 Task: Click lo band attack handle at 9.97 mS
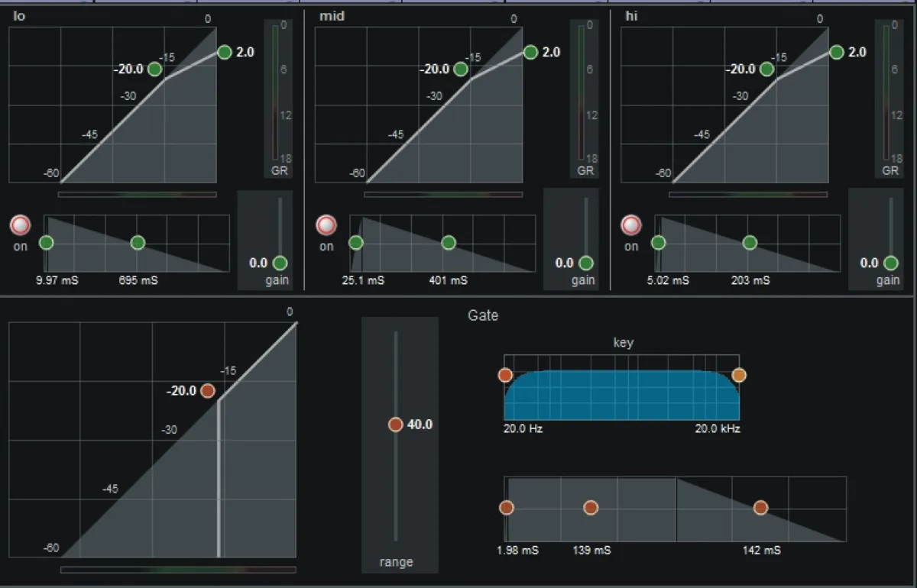[47, 243]
